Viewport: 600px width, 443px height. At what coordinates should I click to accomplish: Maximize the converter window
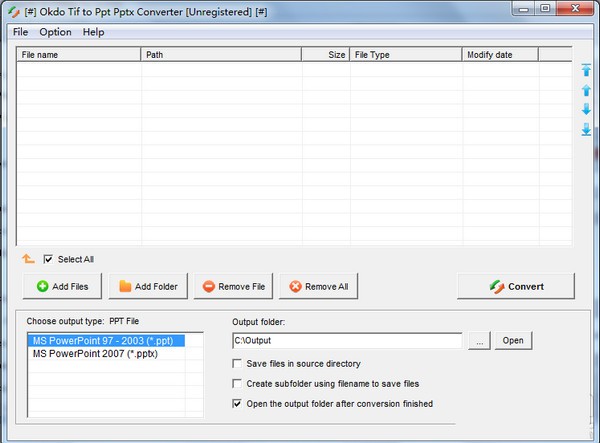click(x=545, y=8)
